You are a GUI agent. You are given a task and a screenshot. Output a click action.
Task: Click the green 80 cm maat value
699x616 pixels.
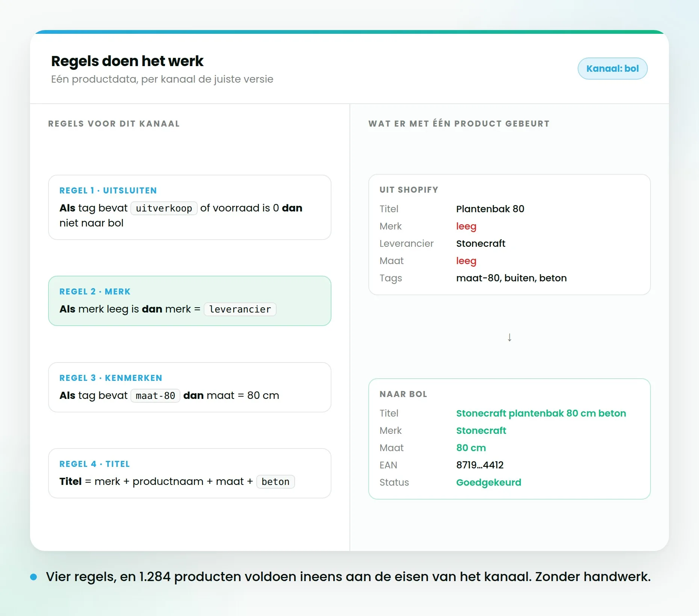click(x=471, y=448)
